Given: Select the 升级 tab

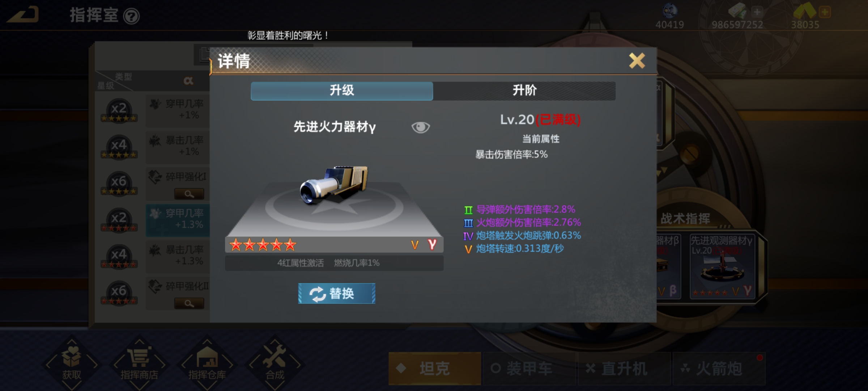Looking at the screenshot, I should (342, 91).
